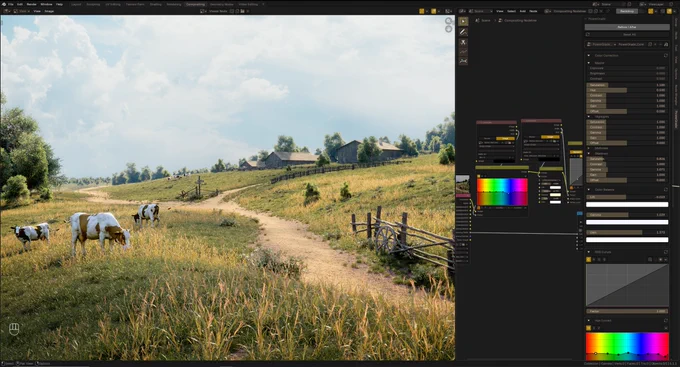
Task: Adjust the Factor slider under RGB Curves
Action: click(x=627, y=311)
